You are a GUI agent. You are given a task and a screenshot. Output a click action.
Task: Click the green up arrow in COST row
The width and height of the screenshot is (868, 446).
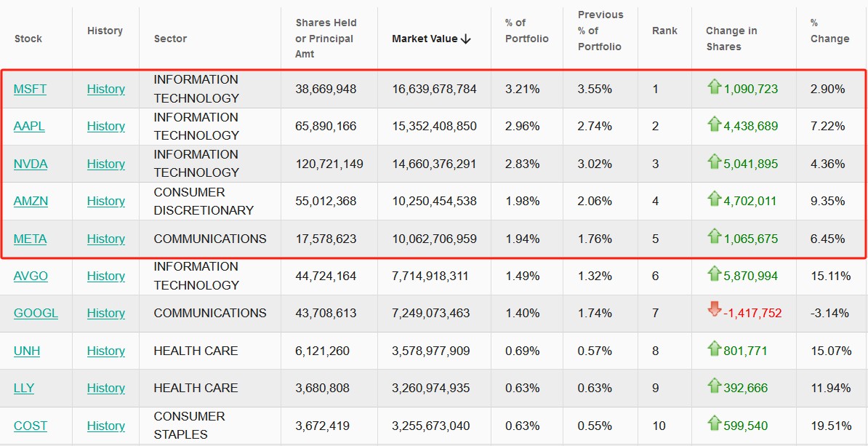click(x=714, y=424)
